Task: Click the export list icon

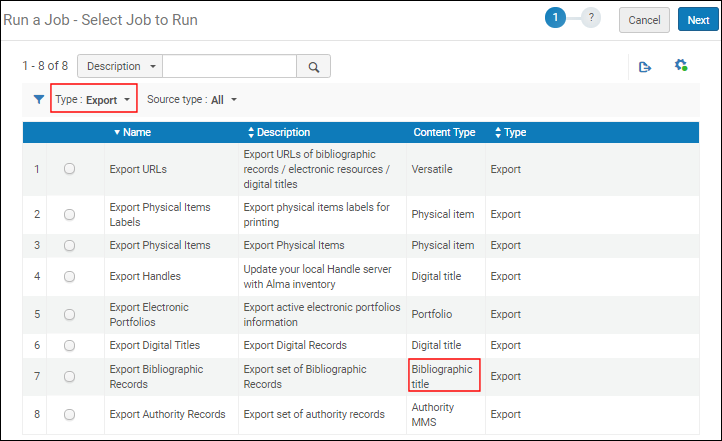Action: [x=645, y=67]
